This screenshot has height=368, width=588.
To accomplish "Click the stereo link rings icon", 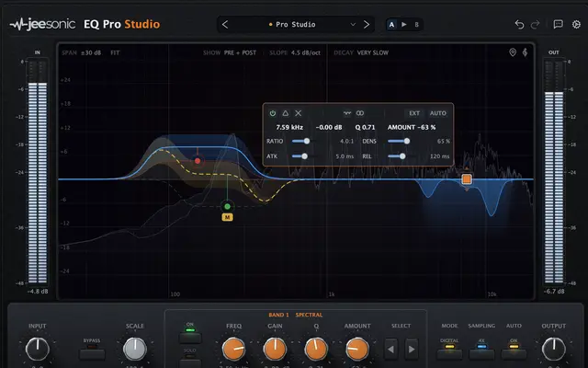I will click(360, 113).
